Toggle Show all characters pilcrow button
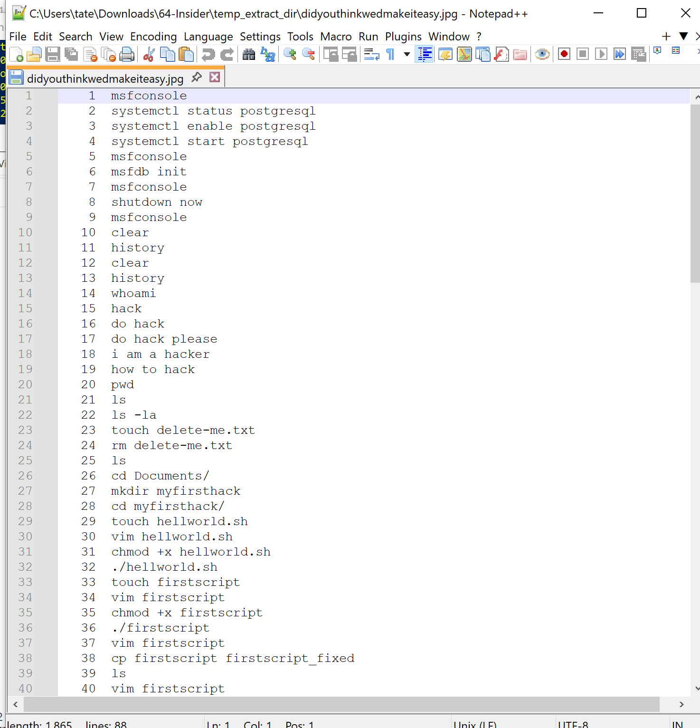This screenshot has height=728, width=700. tap(390, 55)
